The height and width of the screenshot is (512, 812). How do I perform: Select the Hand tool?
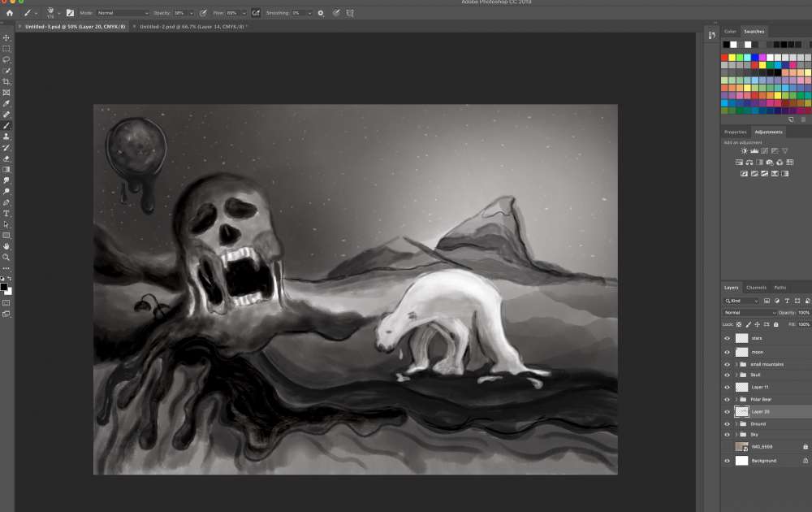coord(6,246)
